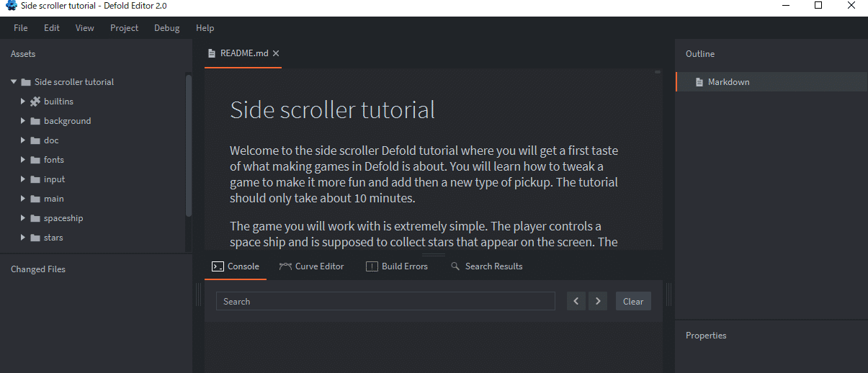This screenshot has height=373, width=868.
Task: Select the doc folder name
Action: [51, 140]
